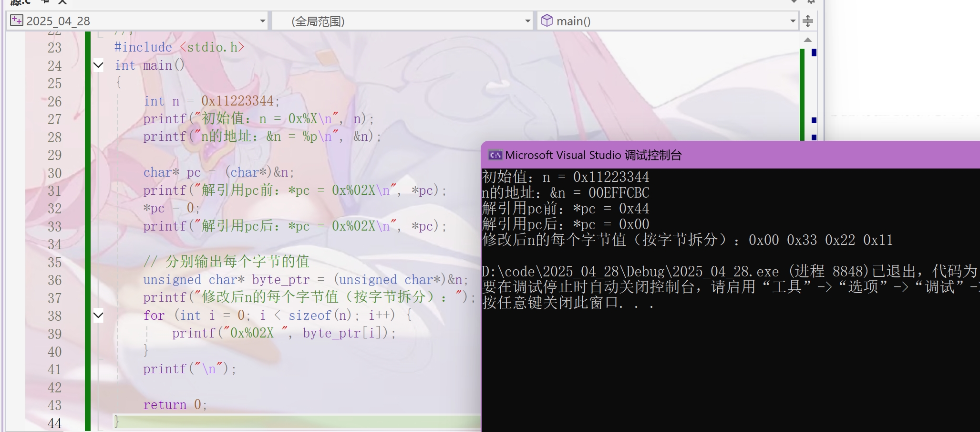Click the editor scrollbar up arrow

click(x=808, y=40)
